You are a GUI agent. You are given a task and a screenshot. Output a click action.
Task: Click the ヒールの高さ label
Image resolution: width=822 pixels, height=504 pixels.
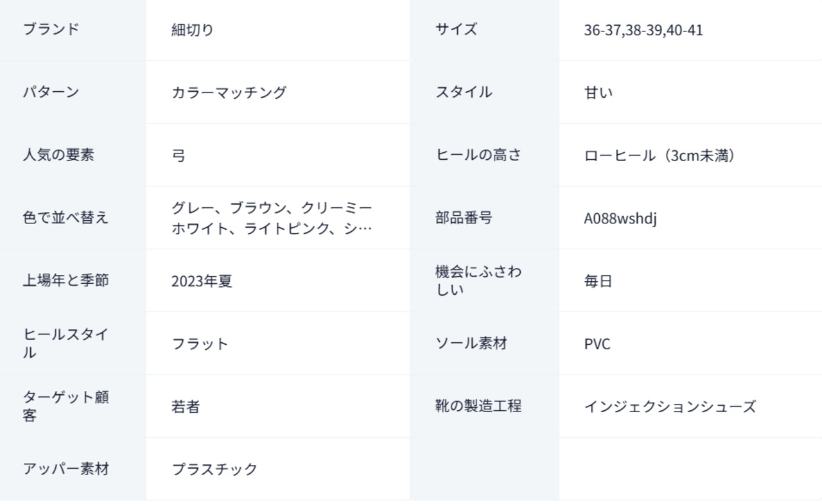[x=478, y=155]
